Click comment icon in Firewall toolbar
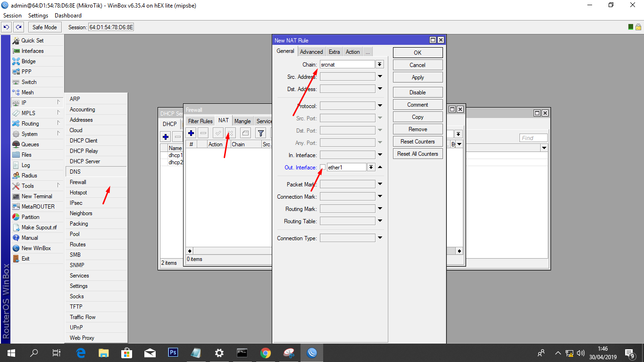 pos(245,133)
